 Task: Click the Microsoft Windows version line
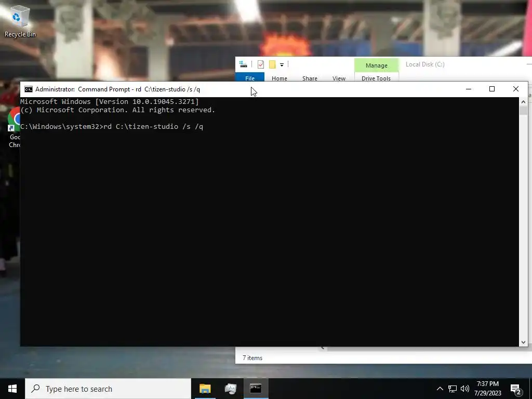click(x=109, y=101)
